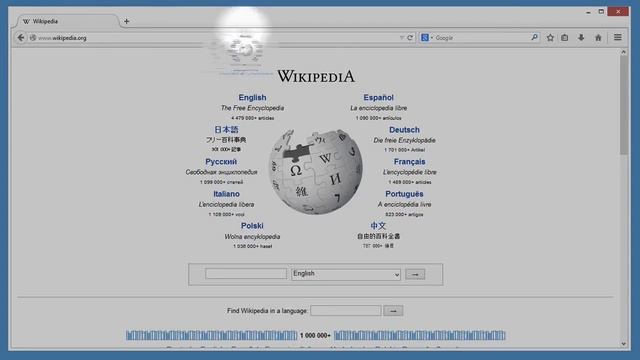Viewport: 640px width, 360px height.
Task: Click the browser back arrow button
Action: click(x=20, y=38)
